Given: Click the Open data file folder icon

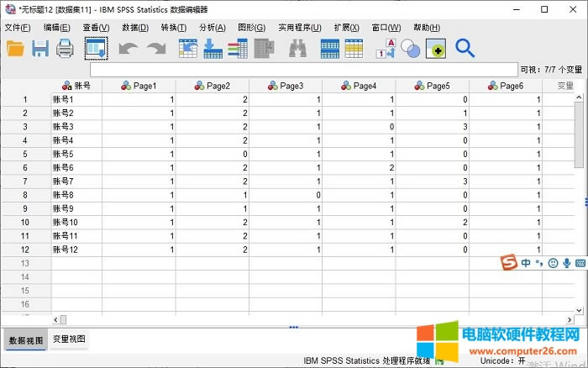Looking at the screenshot, I should [x=15, y=49].
